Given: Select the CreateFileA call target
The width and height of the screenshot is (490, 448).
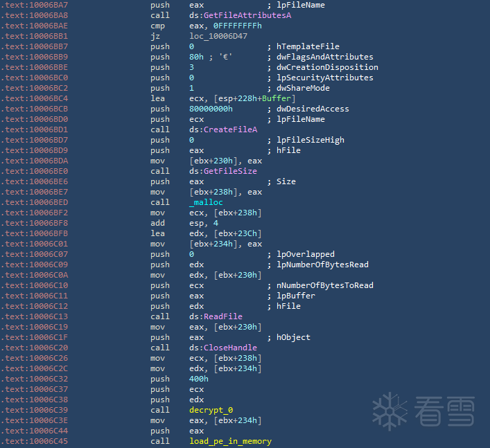Looking at the screenshot, I should [230, 129].
